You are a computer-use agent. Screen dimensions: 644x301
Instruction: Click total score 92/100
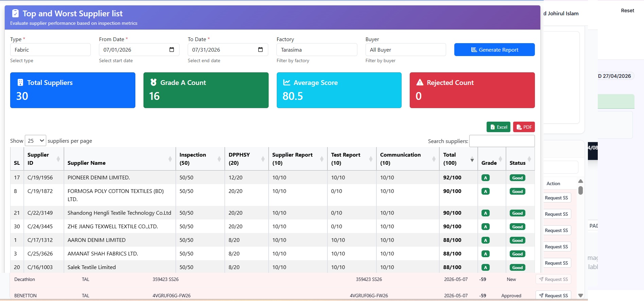point(452,177)
